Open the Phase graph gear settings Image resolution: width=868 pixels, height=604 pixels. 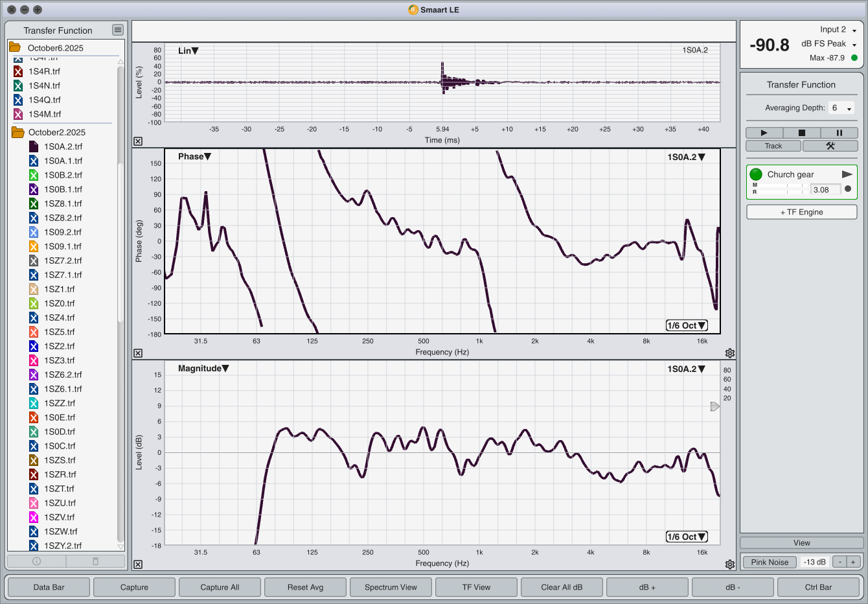(730, 353)
